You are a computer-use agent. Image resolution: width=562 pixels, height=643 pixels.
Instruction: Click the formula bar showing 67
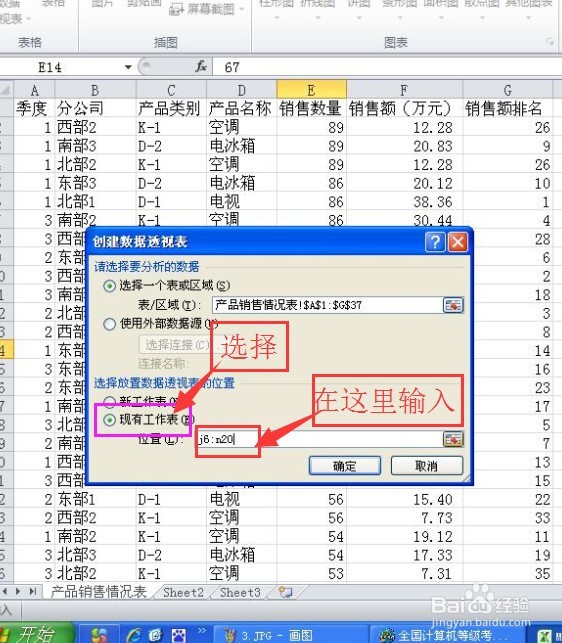coord(387,67)
